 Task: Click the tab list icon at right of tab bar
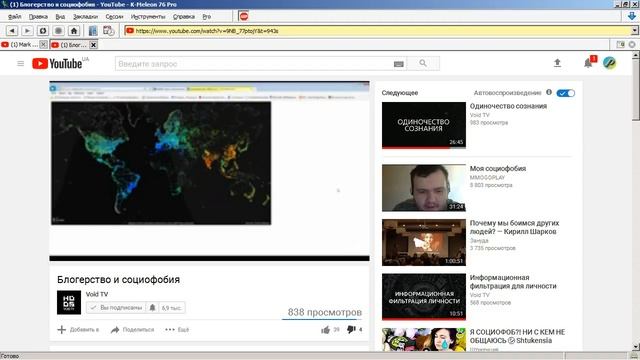coord(620,44)
